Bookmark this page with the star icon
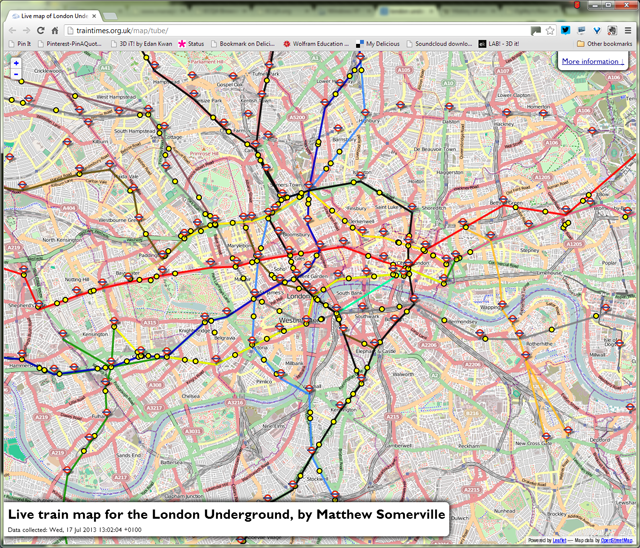This screenshot has width=640, height=548. [550, 31]
